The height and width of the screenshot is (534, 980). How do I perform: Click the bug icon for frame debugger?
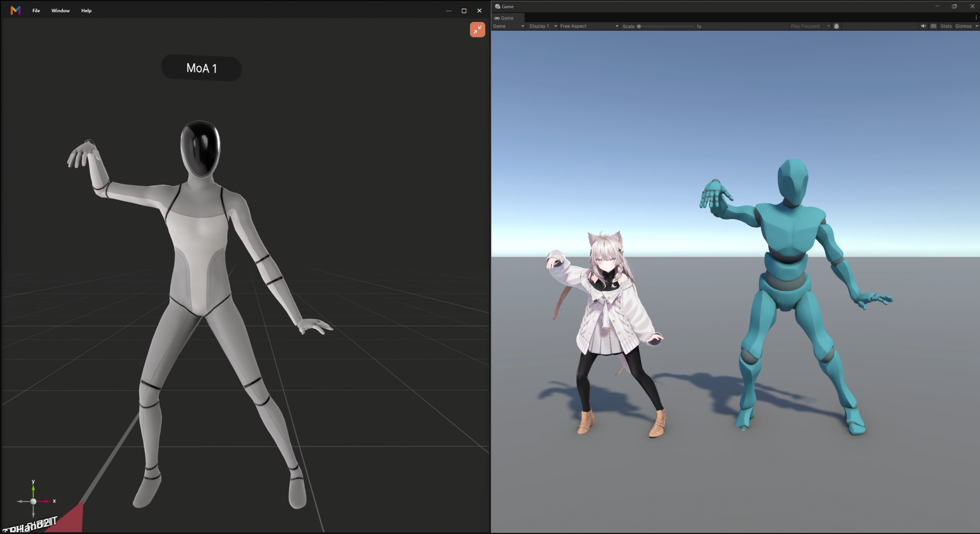pos(836,26)
